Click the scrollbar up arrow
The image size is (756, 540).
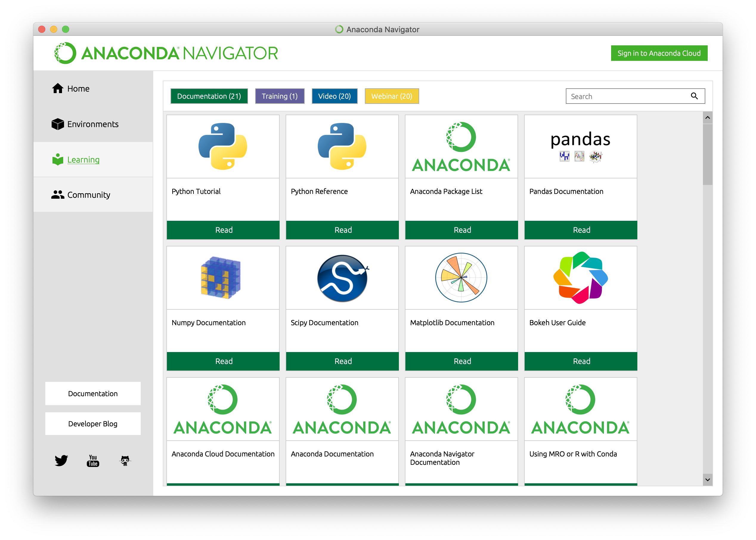click(x=707, y=118)
